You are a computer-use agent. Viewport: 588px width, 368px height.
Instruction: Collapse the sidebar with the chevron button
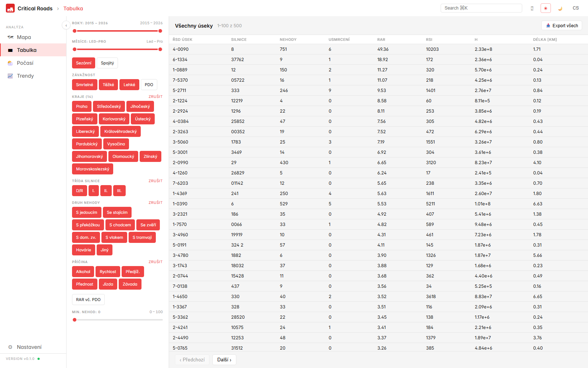click(66, 25)
